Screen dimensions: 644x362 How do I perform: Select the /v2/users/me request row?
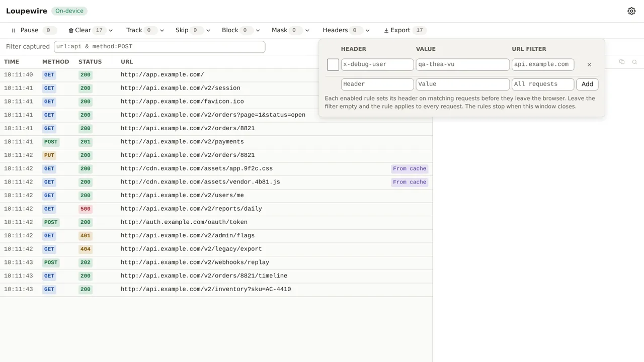click(x=216, y=196)
